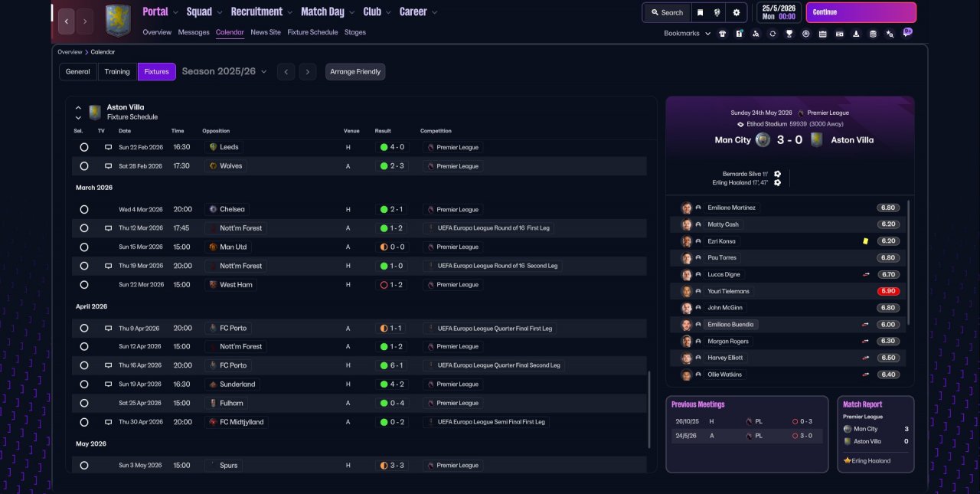Click the database stack bookmark shortcut icon
The height and width of the screenshot is (494, 980).
[x=873, y=34]
